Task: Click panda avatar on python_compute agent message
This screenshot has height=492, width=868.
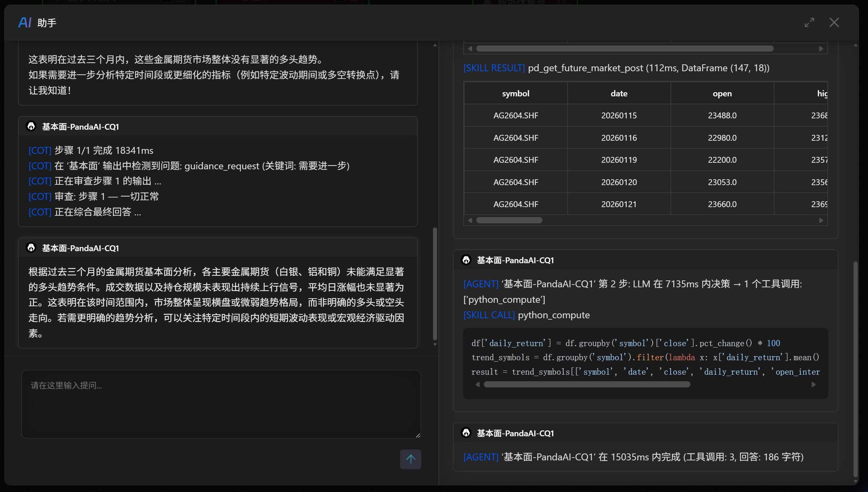Action: pyautogui.click(x=466, y=260)
